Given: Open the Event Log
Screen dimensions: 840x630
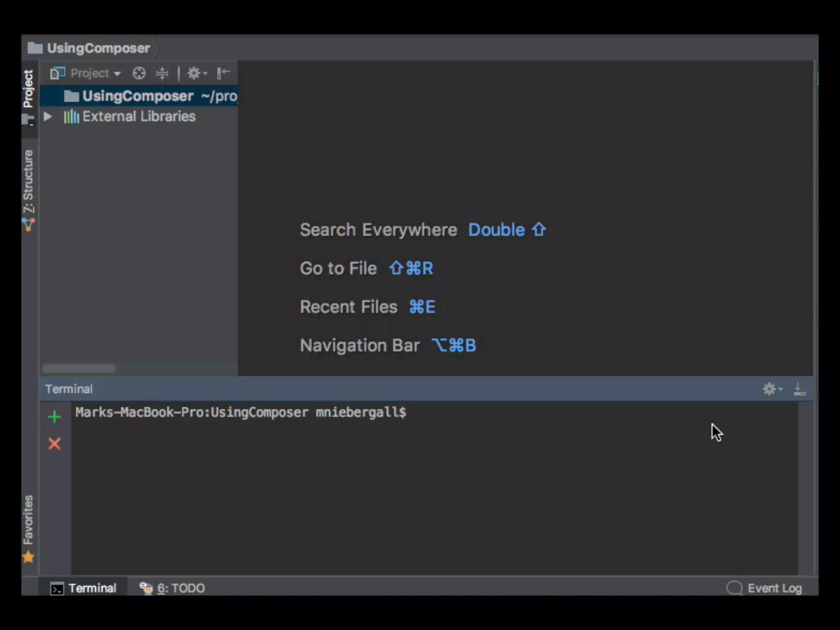Looking at the screenshot, I should [765, 588].
